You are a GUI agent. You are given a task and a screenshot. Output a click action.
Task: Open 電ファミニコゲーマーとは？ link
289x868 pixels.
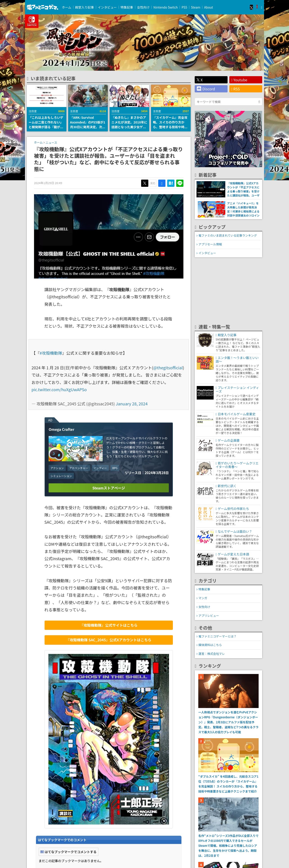pyautogui.click(x=217, y=636)
